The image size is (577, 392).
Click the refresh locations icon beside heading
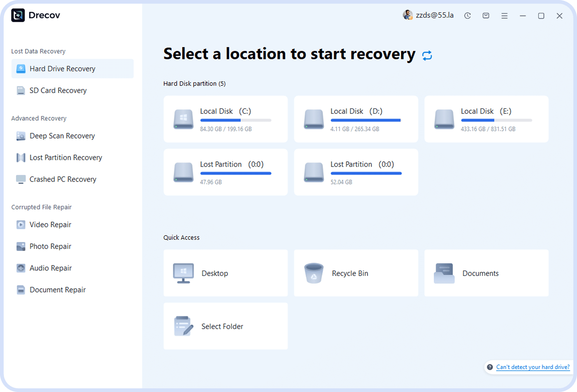(427, 55)
